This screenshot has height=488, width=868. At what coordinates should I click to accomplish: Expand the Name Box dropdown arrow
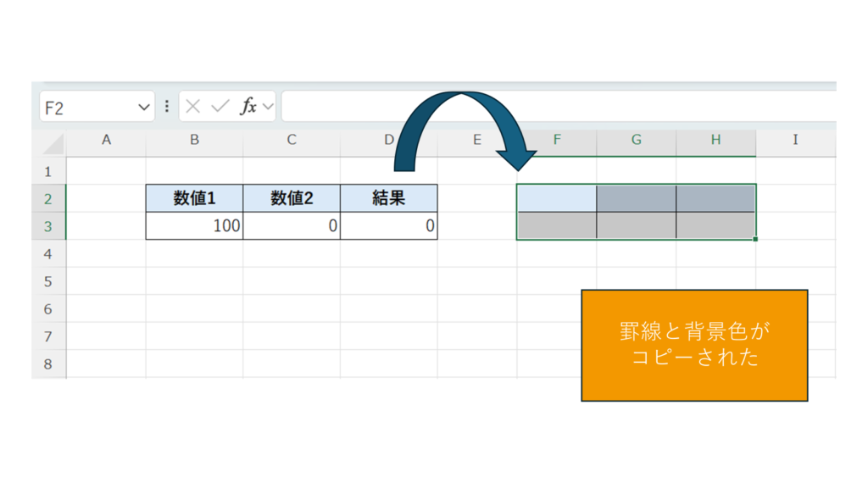click(143, 108)
